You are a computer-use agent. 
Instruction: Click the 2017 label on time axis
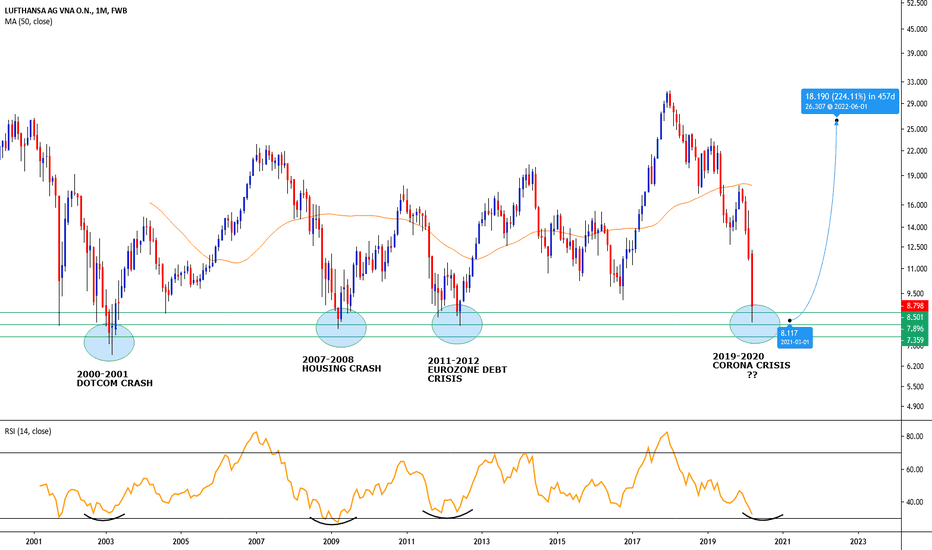coord(632,542)
